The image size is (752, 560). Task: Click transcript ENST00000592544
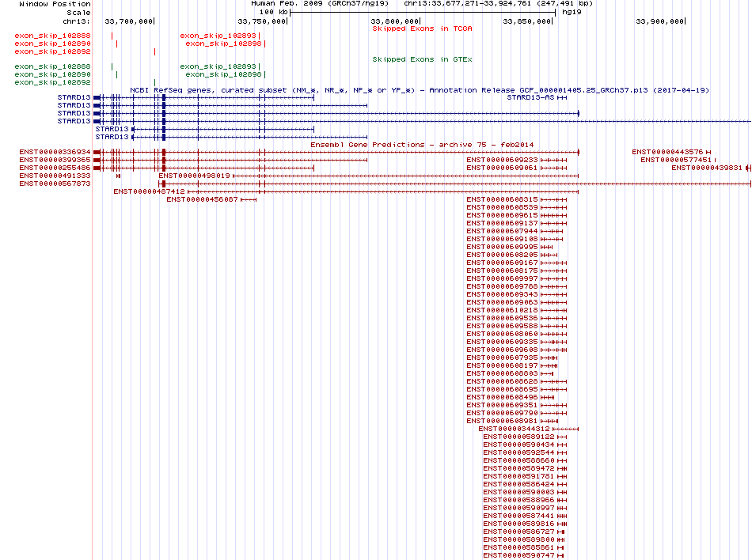point(518,452)
